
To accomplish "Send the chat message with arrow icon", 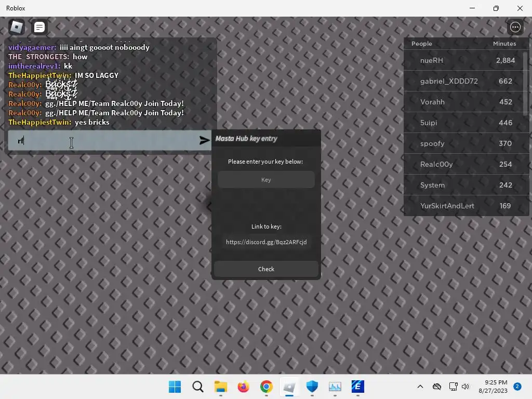I will click(204, 140).
